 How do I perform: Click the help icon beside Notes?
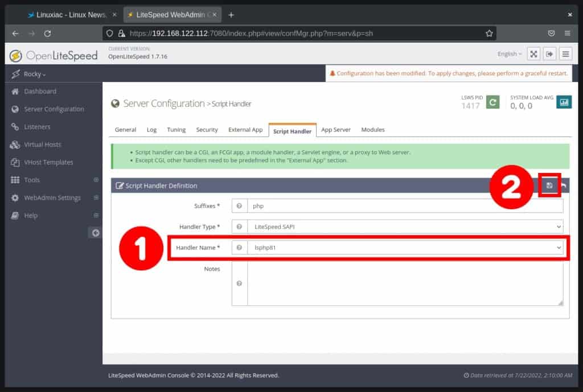point(240,283)
